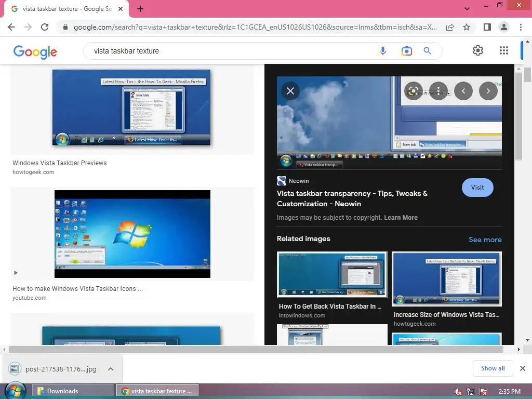Viewport: 532px width, 399px height.
Task: Click How to make Windows Vista caption
Action: click(78, 289)
